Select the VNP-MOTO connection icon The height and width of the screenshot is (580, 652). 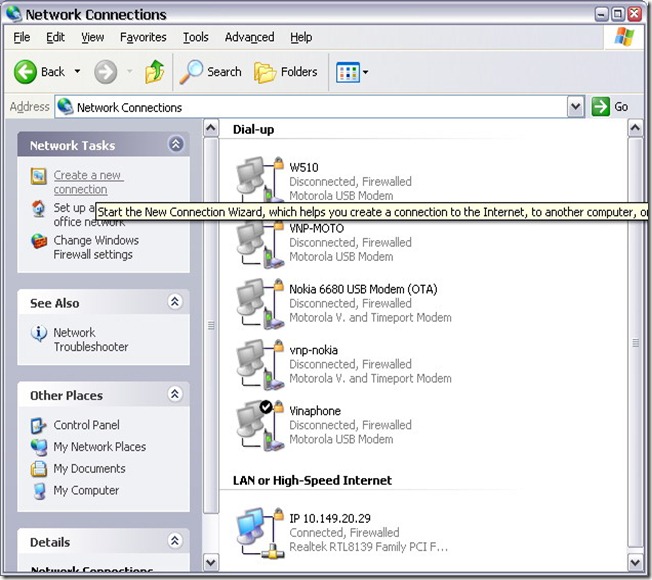click(x=260, y=243)
